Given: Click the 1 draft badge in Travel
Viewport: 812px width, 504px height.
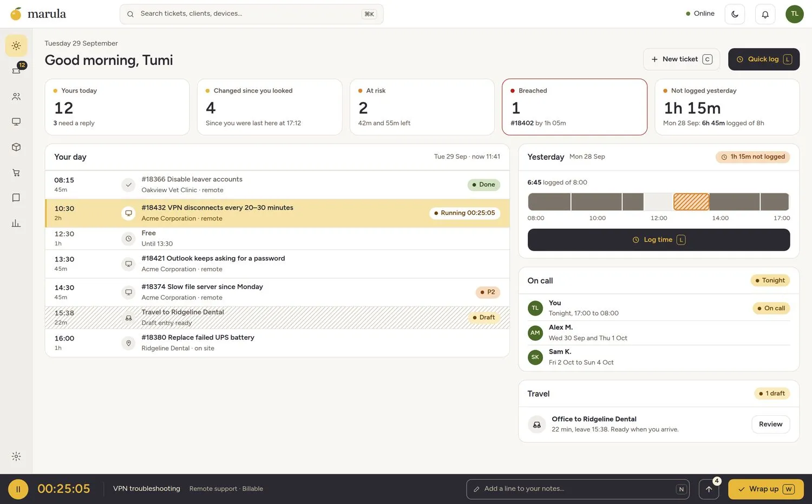Looking at the screenshot, I should [x=772, y=394].
